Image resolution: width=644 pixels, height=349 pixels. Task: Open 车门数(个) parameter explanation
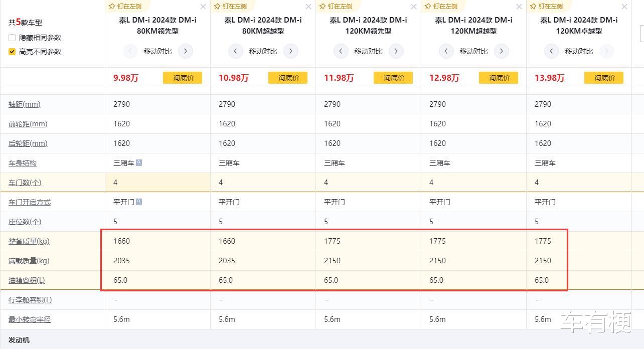[25, 183]
